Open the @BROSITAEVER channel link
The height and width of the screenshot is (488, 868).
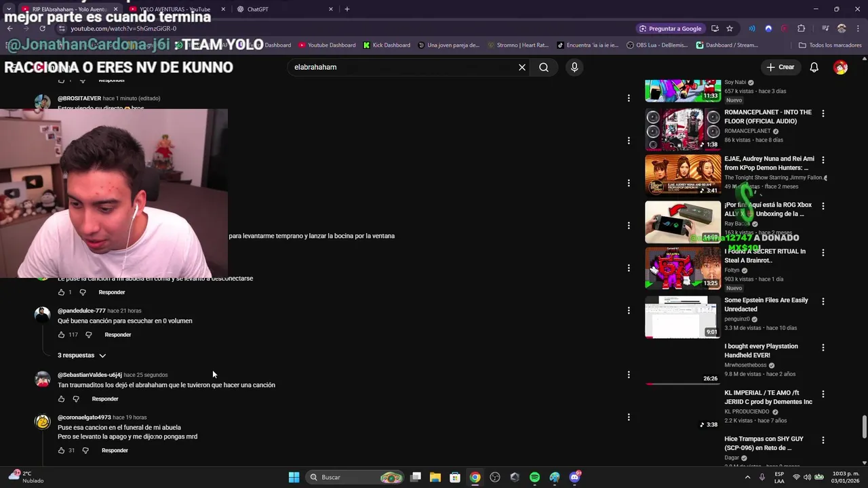(79, 98)
